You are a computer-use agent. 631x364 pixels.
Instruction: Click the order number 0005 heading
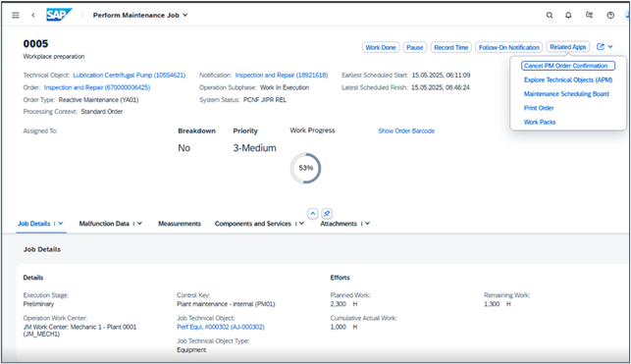(x=35, y=43)
